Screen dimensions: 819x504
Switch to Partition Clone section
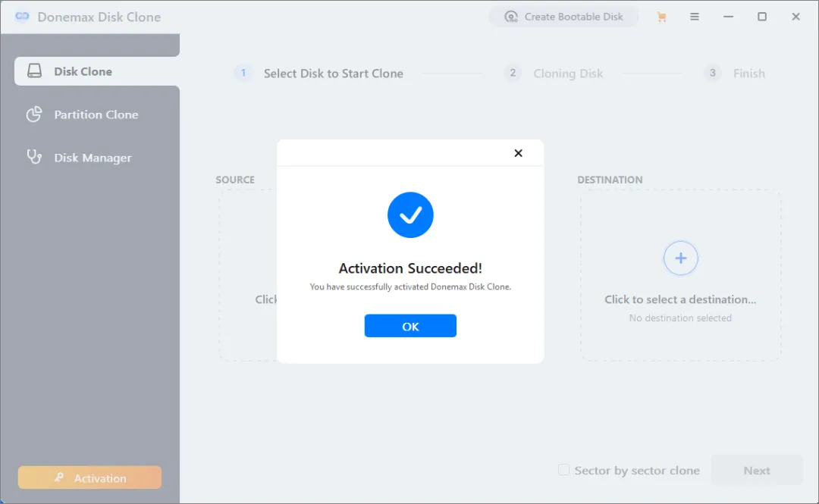point(97,114)
